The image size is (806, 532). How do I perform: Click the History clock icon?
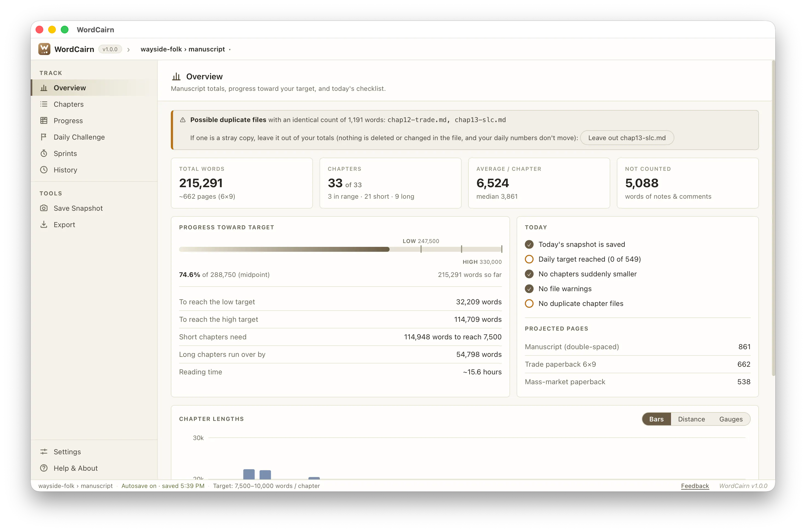click(44, 170)
